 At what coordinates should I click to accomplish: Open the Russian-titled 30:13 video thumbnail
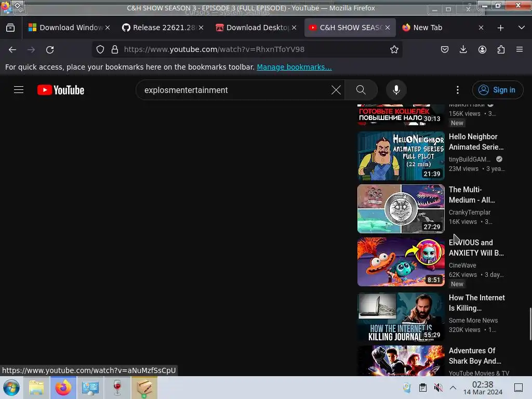coord(401,115)
